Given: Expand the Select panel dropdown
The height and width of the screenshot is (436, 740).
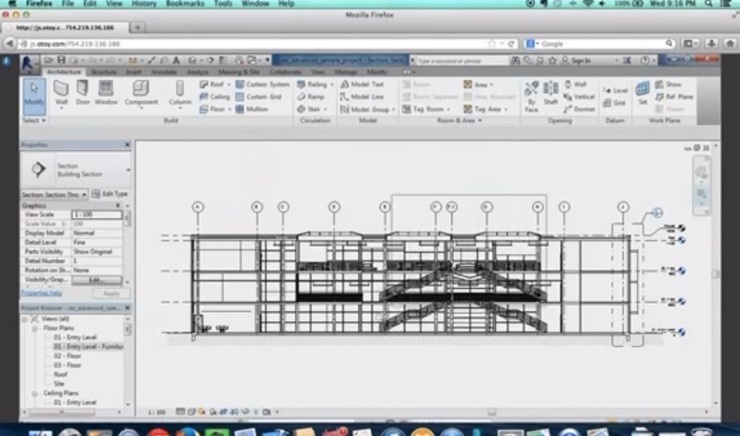Looking at the screenshot, I should pyautogui.click(x=34, y=120).
